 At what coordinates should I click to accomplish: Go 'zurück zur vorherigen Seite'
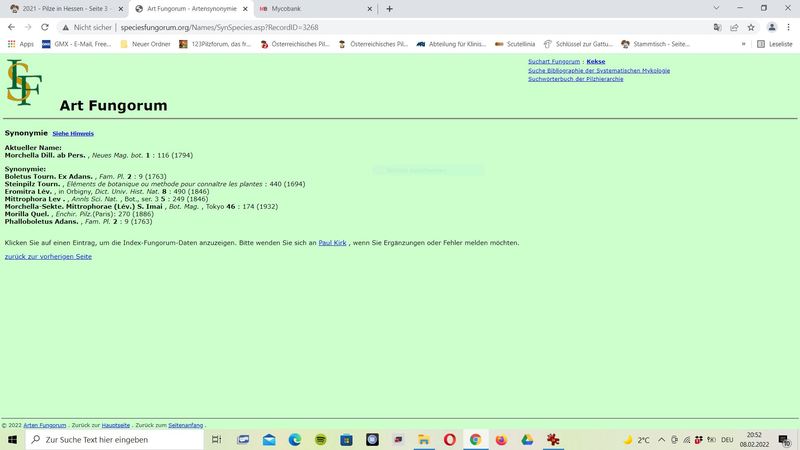point(48,257)
